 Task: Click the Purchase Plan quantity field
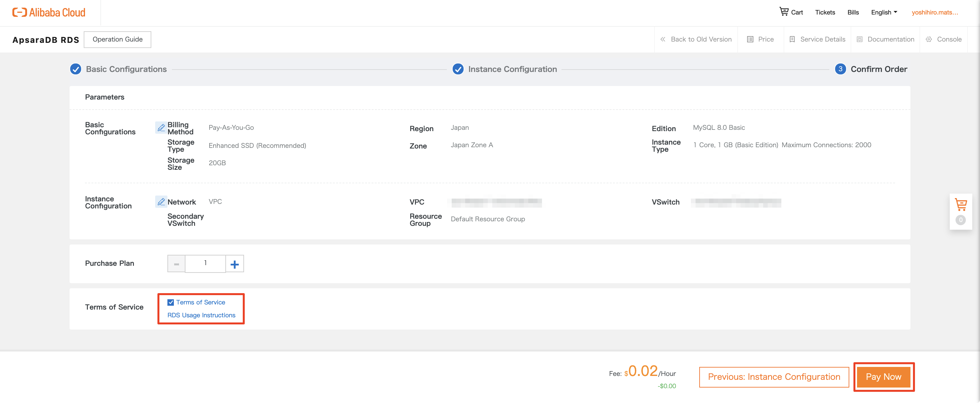(x=205, y=264)
